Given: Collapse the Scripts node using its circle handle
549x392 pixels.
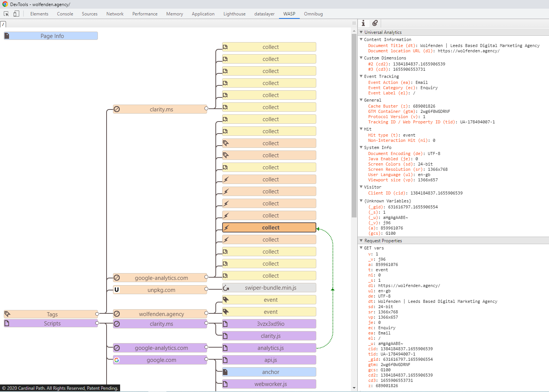Looking at the screenshot, I should [97, 323].
